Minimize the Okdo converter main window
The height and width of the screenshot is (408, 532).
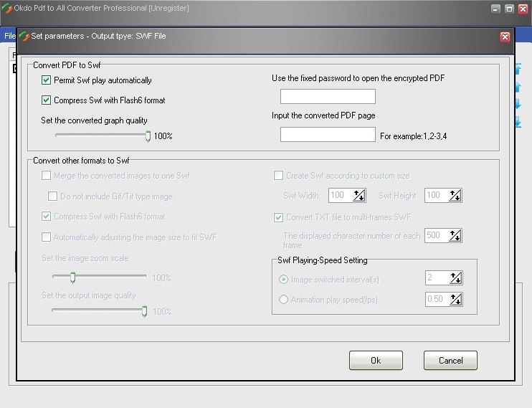click(x=495, y=9)
